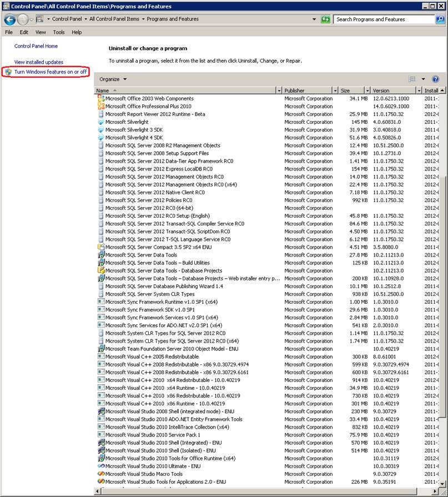Sort by the Name column header
448x497 pixels.
click(185, 91)
